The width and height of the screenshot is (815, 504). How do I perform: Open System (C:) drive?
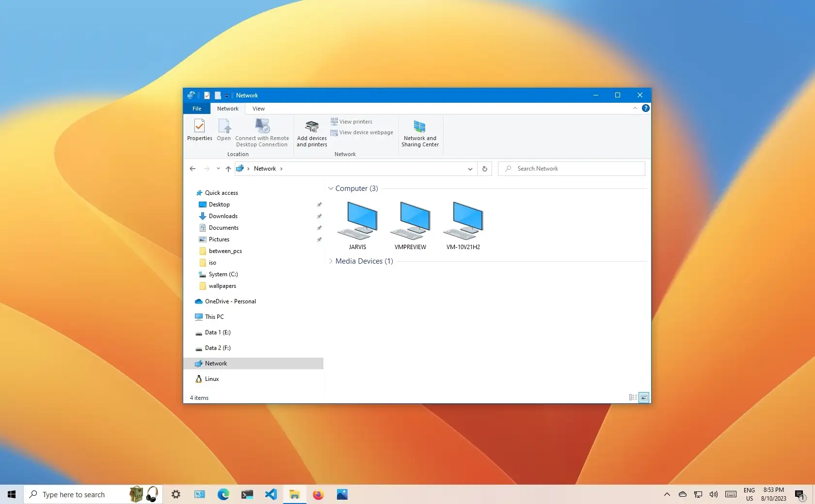click(x=218, y=274)
